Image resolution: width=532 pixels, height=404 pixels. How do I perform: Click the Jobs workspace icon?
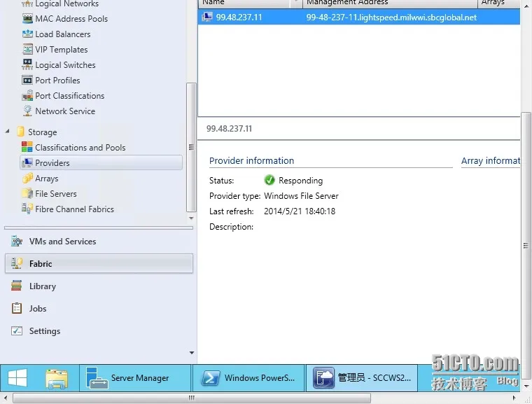(x=17, y=308)
